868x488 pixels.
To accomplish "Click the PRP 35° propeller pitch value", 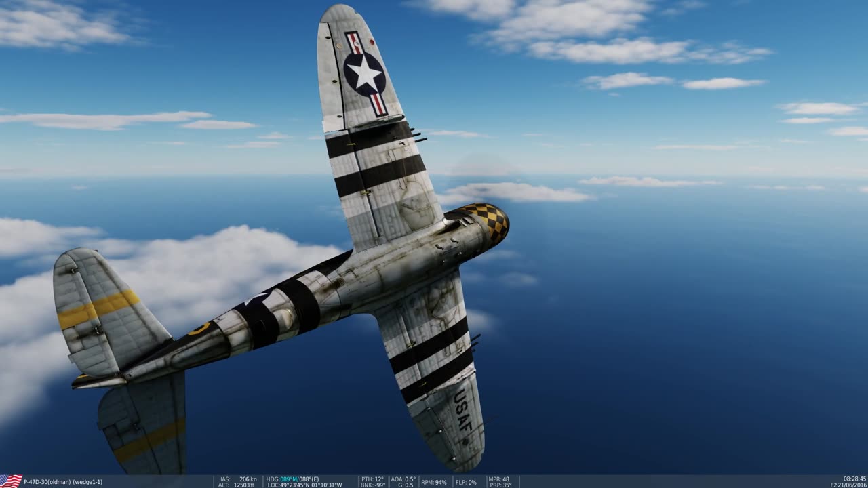I will tap(500, 485).
